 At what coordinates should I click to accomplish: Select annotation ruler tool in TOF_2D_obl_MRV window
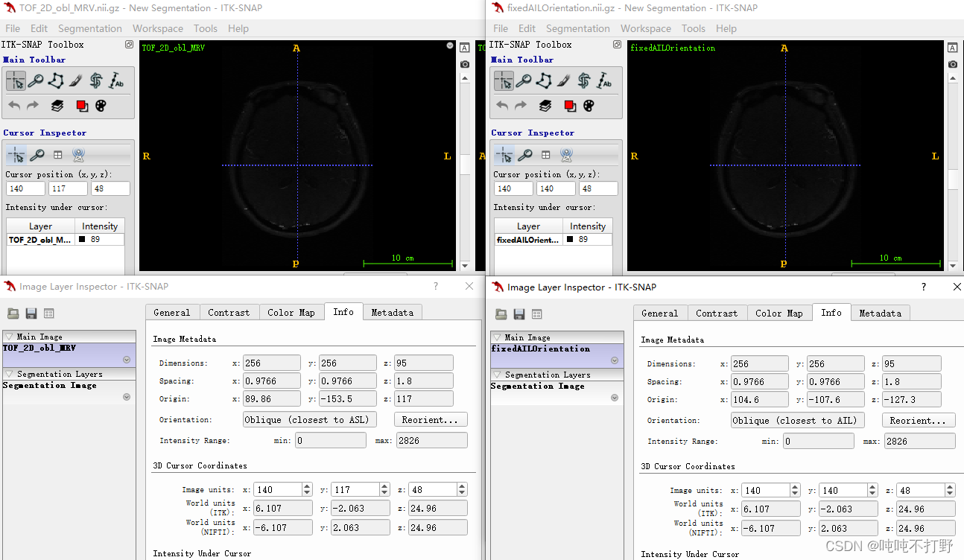click(116, 81)
